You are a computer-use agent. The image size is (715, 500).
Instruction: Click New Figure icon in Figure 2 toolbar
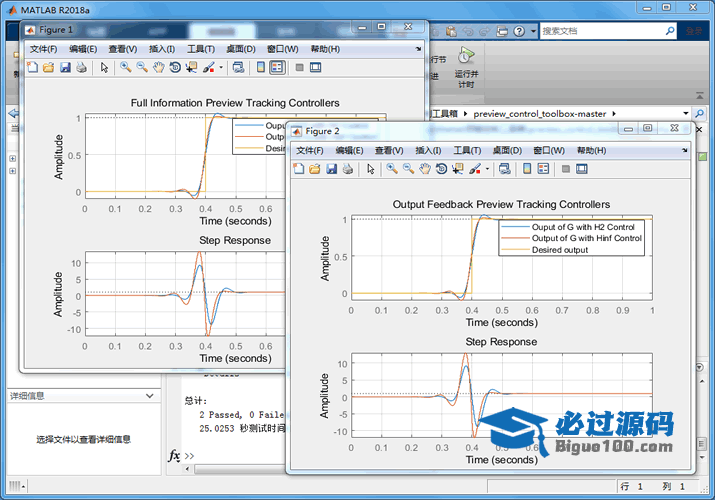click(299, 169)
